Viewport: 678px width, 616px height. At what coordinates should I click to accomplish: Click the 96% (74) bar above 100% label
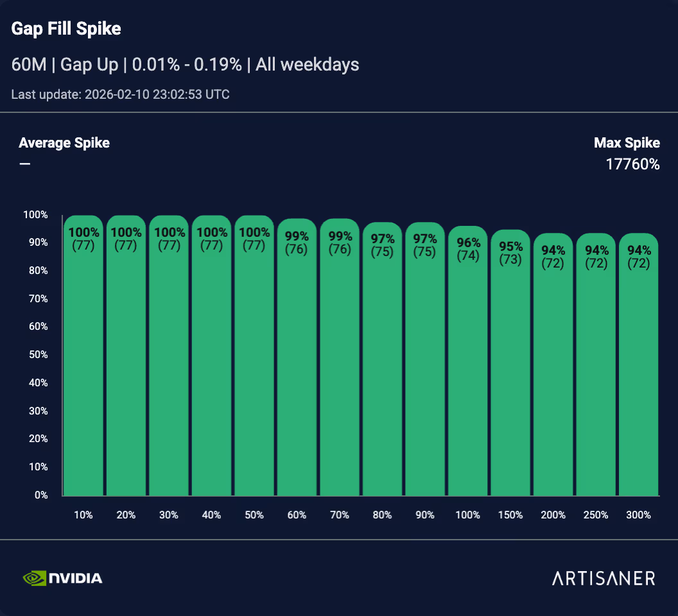coord(468,361)
